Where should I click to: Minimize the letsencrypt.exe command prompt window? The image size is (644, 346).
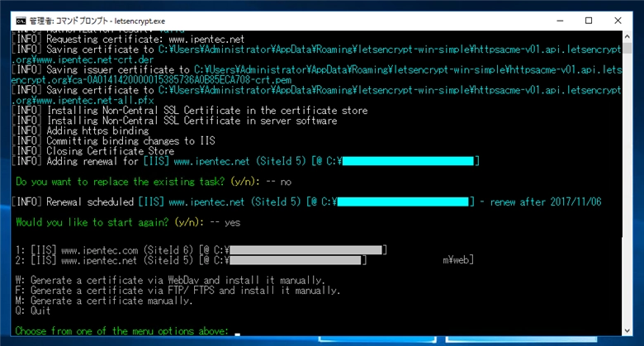(560, 21)
